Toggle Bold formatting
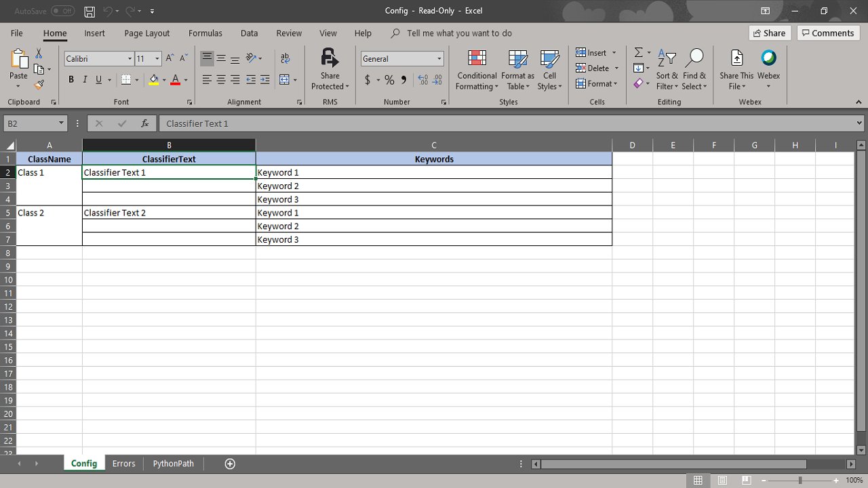This screenshot has width=868, height=488. [x=71, y=80]
